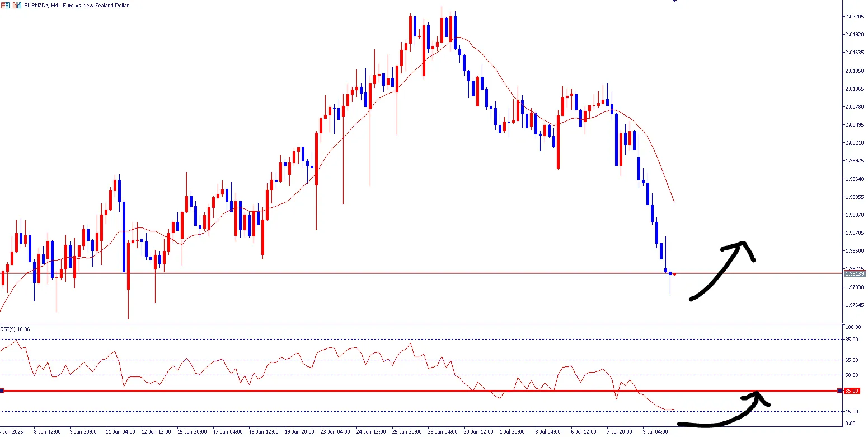This screenshot has width=868, height=437.
Task: Click the '7 Jul 20:00' time axis label
Action: coord(620,432)
